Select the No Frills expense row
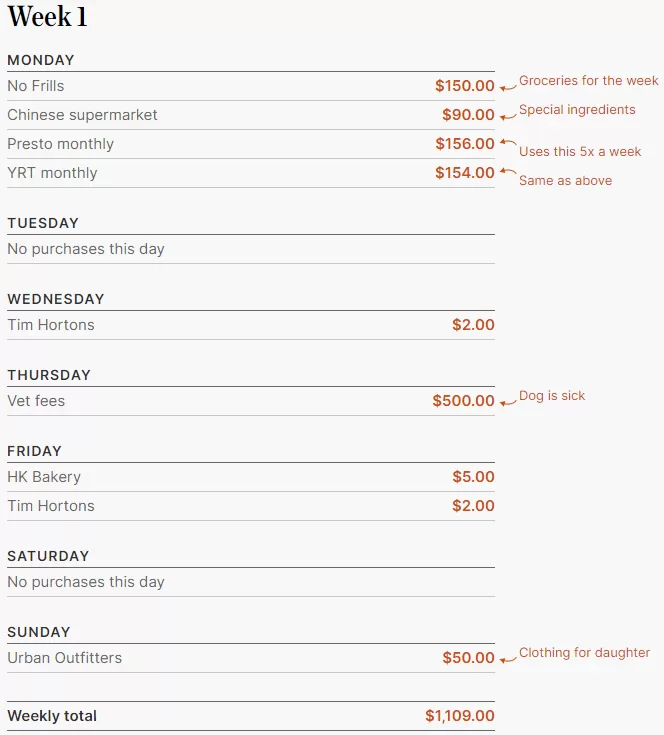The width and height of the screenshot is (664, 735). click(251, 86)
